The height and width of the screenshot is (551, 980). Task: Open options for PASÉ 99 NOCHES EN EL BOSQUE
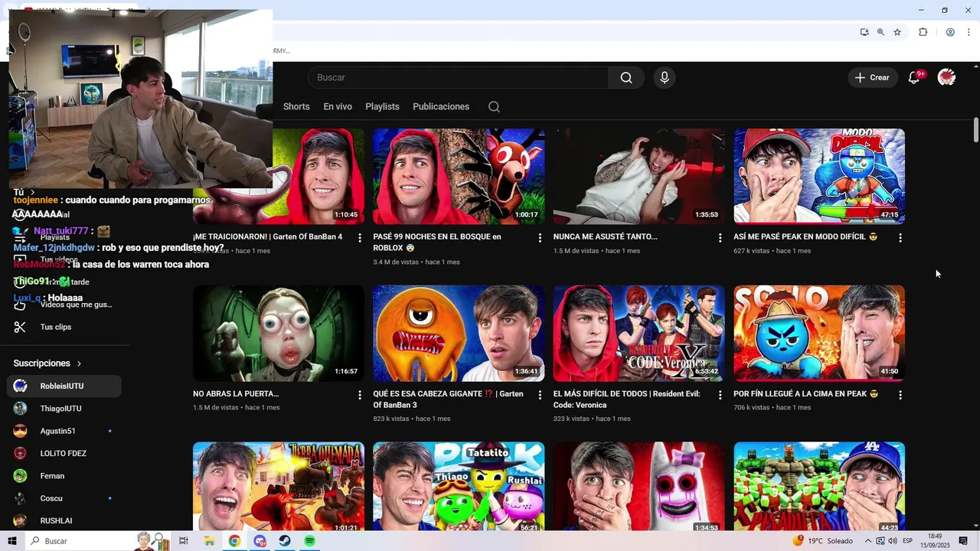point(540,238)
